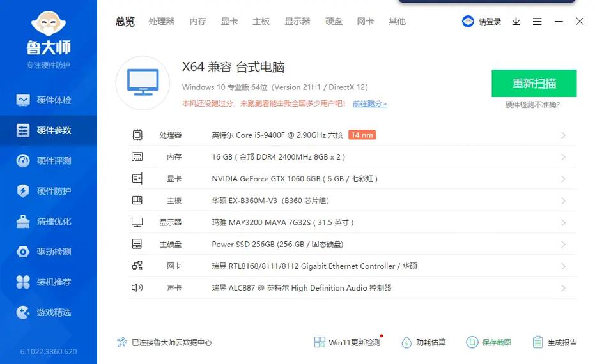Switch to the 处理器 tab
Image resolution: width=595 pixels, height=364 pixels.
click(x=161, y=22)
